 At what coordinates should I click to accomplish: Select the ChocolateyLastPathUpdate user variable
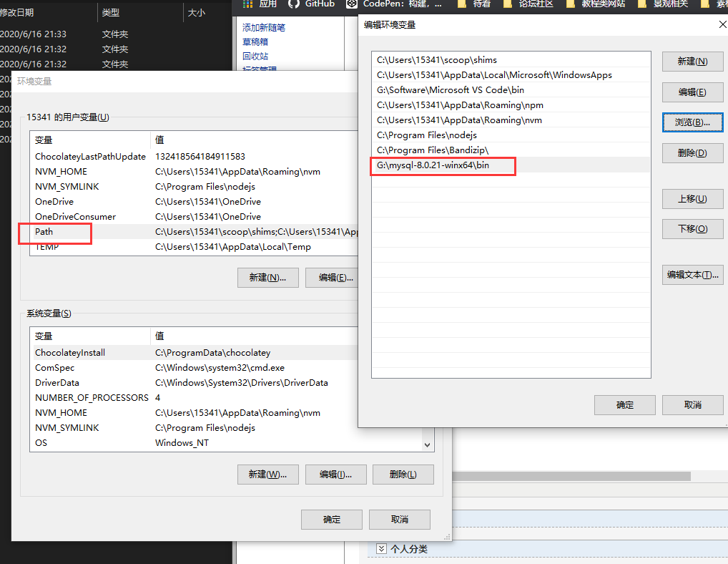195,157
